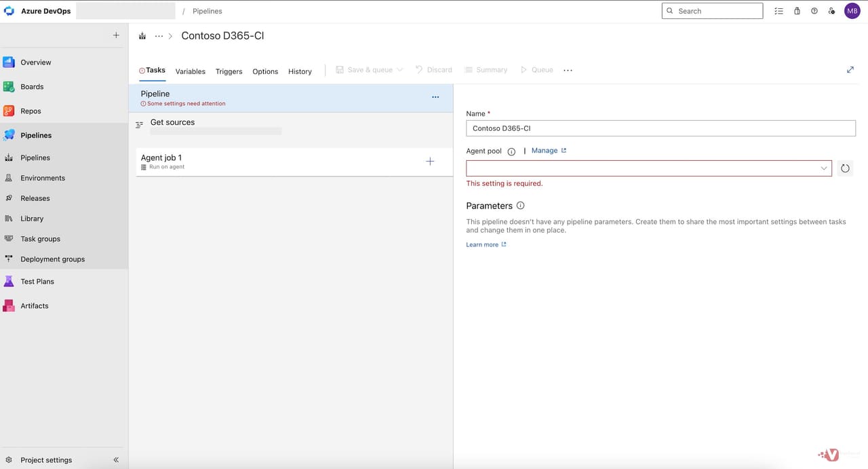Screen dimensions: 868x469
Task: Click the Queue button
Action: point(536,70)
